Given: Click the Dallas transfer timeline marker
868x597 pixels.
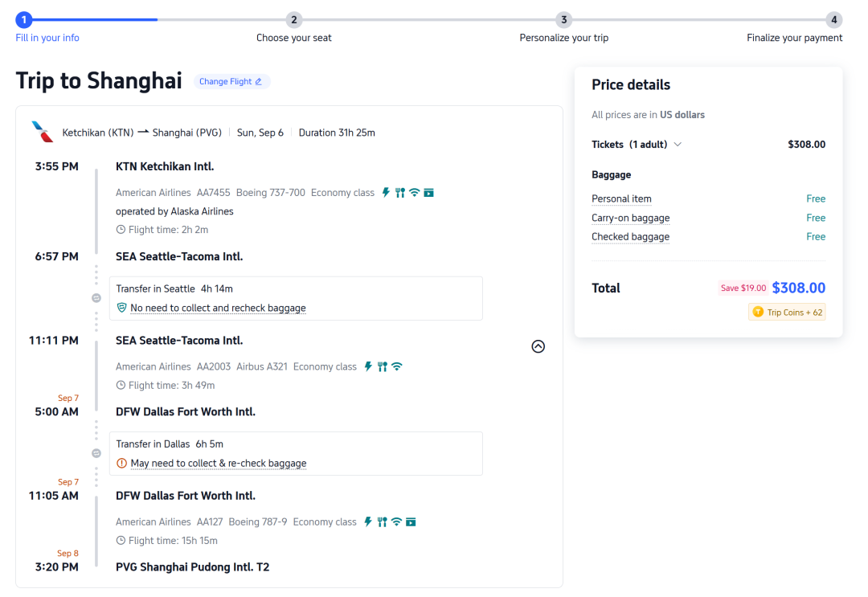Looking at the screenshot, I should click(x=96, y=454).
